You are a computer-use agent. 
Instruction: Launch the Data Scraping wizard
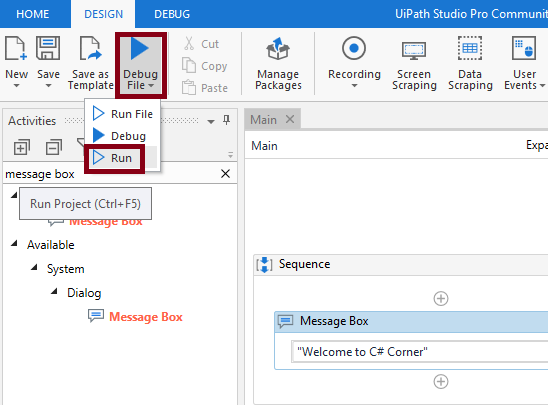pos(470,63)
